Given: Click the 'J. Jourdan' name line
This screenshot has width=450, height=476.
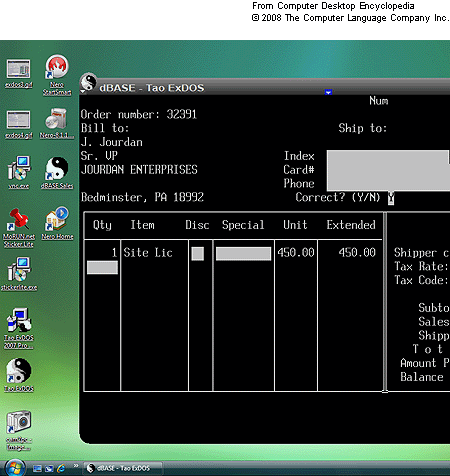Looking at the screenshot, I should [x=112, y=142].
